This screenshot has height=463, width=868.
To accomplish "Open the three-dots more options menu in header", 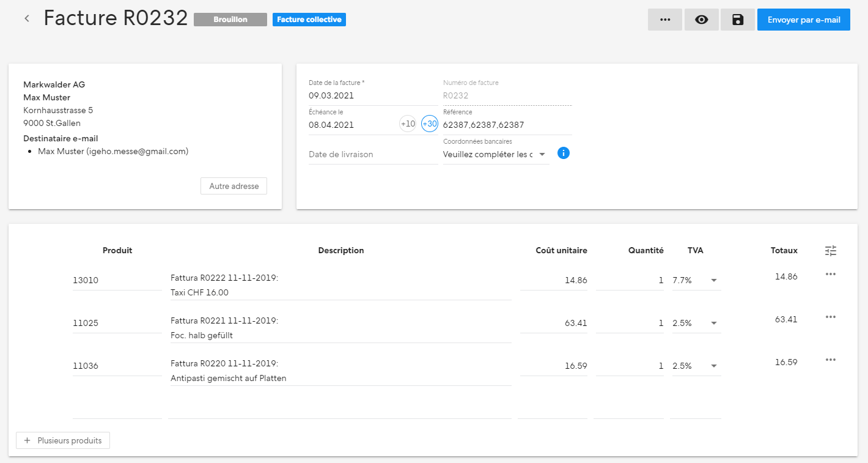I will tap(665, 20).
